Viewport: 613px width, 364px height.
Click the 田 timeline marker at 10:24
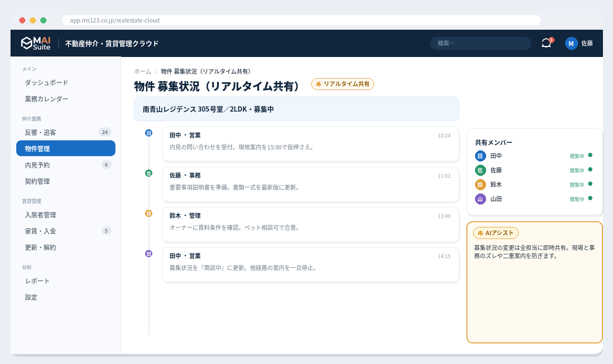coord(149,133)
